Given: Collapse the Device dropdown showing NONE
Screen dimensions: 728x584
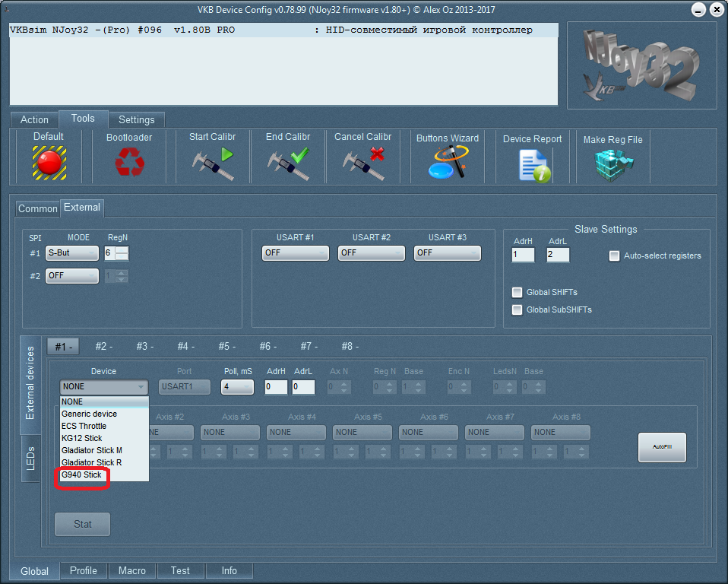Looking at the screenshot, I should [x=104, y=387].
